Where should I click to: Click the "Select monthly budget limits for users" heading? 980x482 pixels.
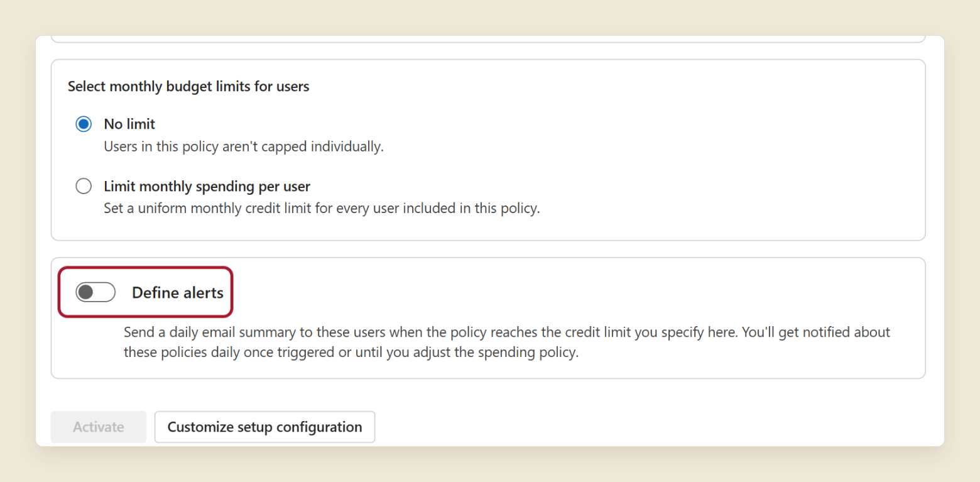188,87
